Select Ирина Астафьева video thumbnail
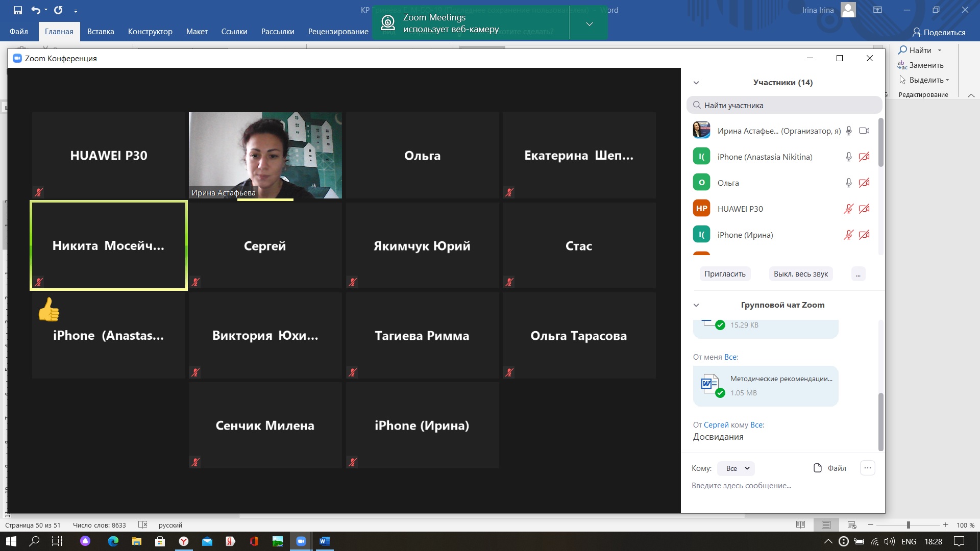Viewport: 980px width, 551px height. tap(265, 155)
